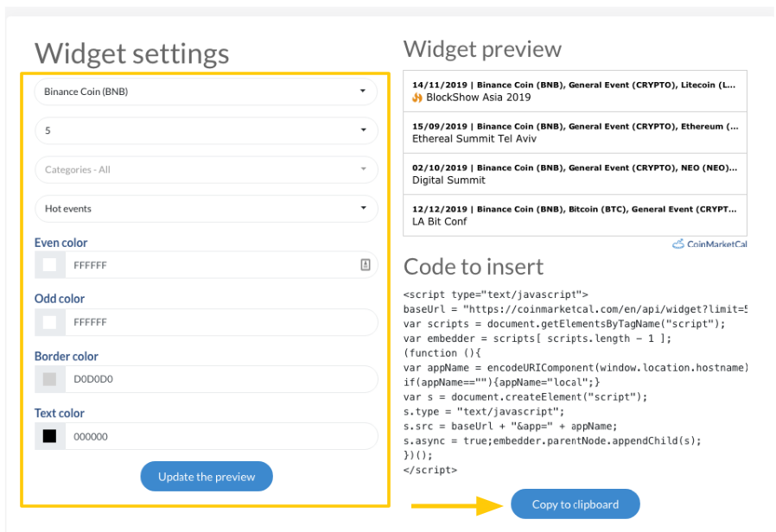Focus the Border color D0D0D0 input
Viewport: 776px width, 532px height.
pos(221,379)
